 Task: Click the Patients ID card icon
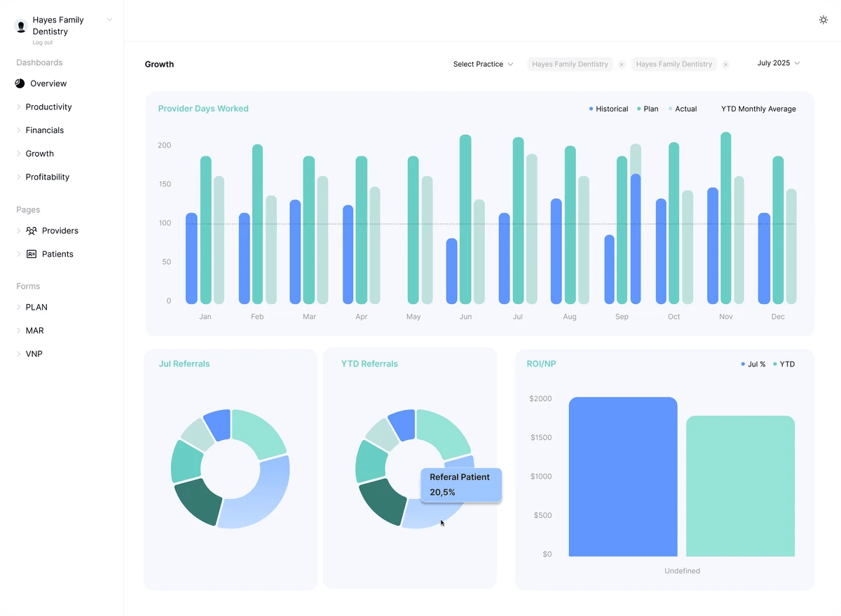point(32,254)
